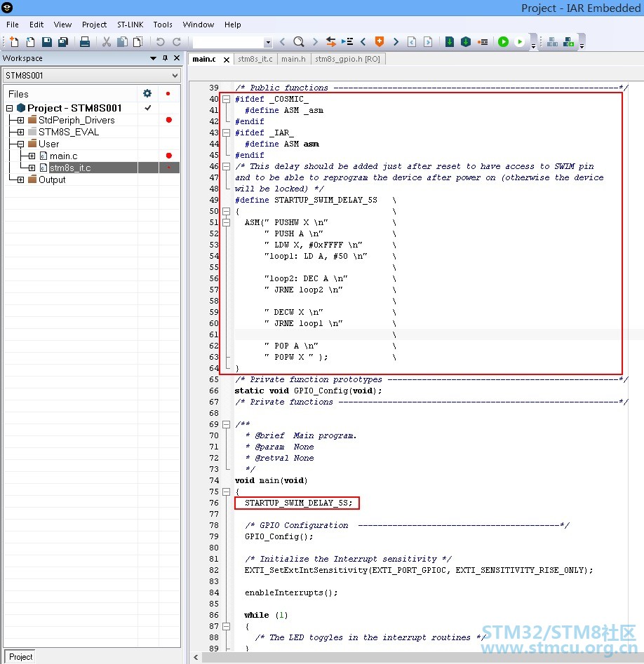The width and height of the screenshot is (644, 664).
Task: Click the Find magnifier icon
Action: 299,41
